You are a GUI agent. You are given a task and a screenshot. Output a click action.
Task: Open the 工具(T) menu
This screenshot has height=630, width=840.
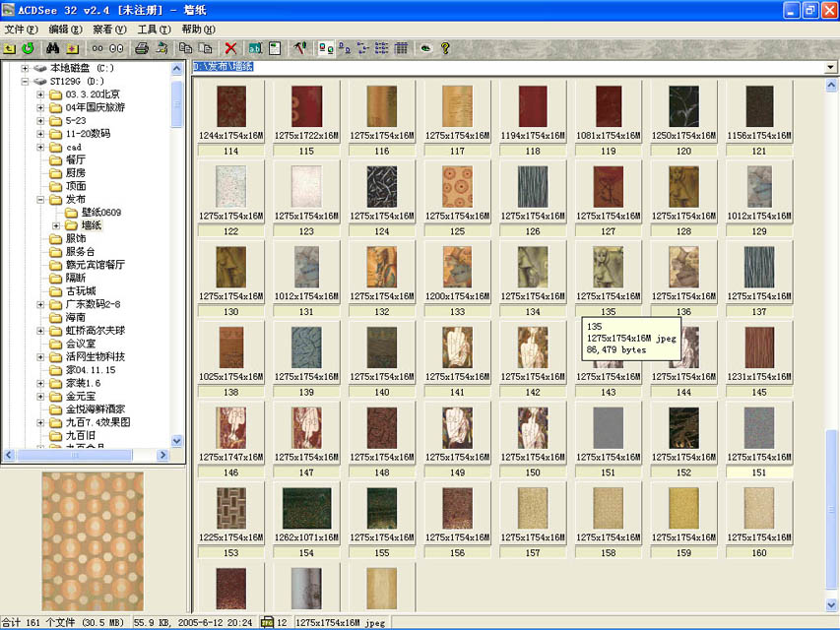point(153,29)
